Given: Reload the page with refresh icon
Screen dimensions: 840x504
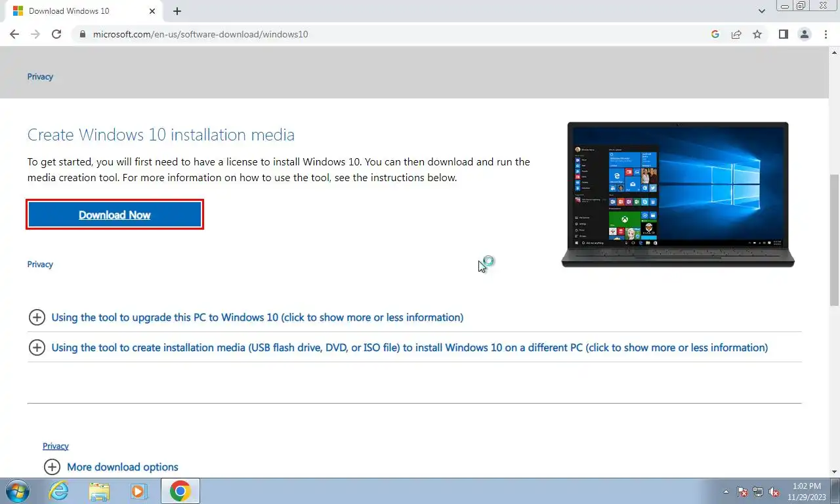Looking at the screenshot, I should (x=56, y=34).
